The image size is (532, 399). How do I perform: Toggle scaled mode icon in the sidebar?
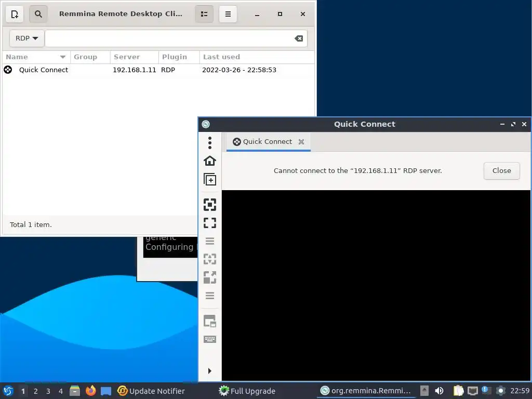[210, 277]
